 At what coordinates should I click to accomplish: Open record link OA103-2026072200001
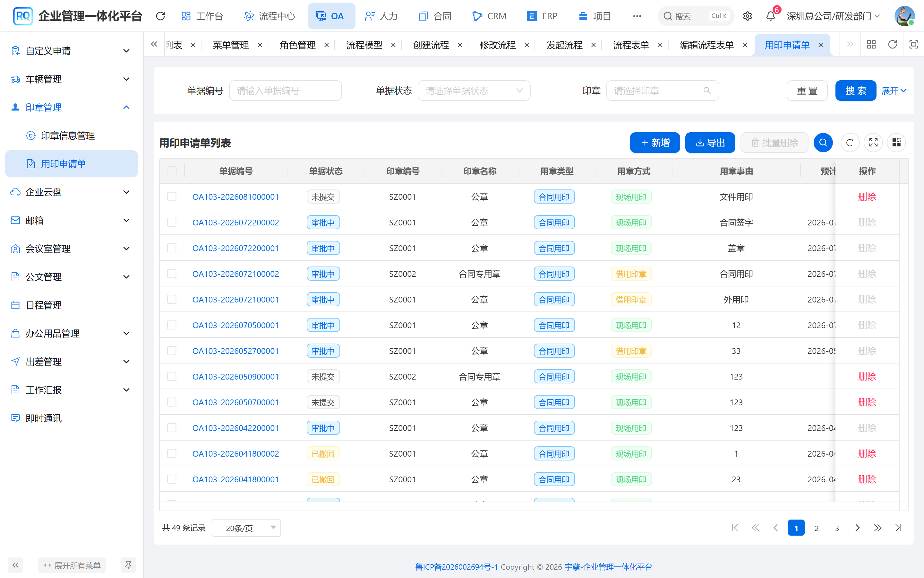(x=235, y=248)
